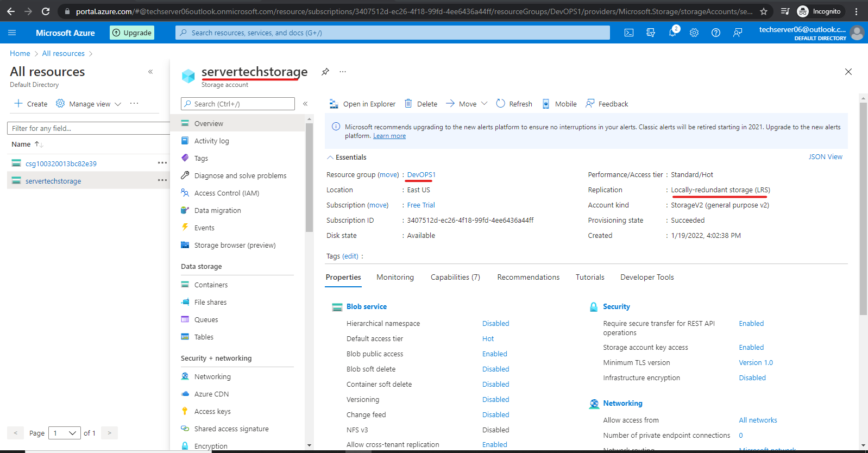This screenshot has height=453, width=868.
Task: Open Diagnose and solve problems
Action: point(240,175)
